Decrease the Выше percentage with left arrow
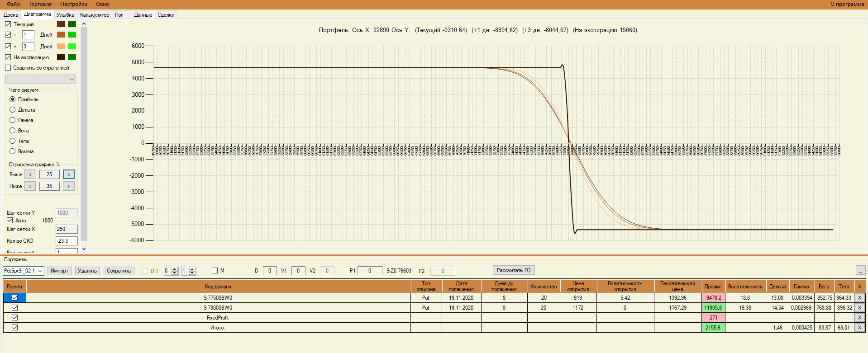 click(x=30, y=174)
